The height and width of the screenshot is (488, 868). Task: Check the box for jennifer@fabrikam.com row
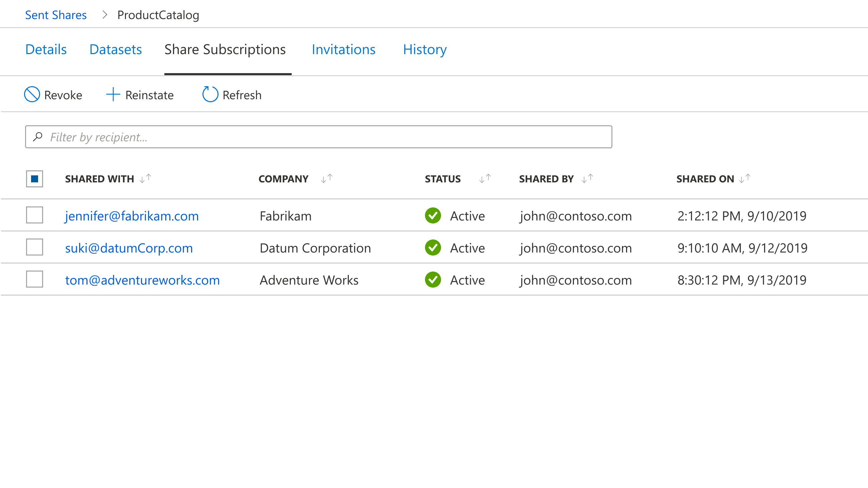pyautogui.click(x=34, y=215)
